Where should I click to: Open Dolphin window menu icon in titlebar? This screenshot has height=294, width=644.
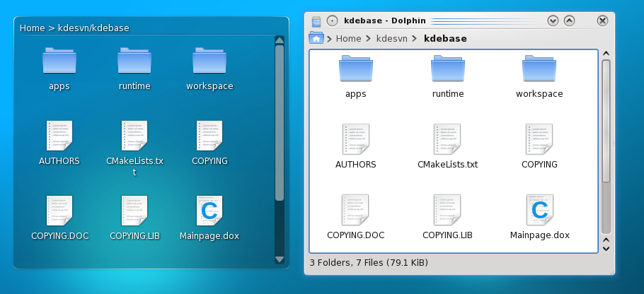pos(316,20)
